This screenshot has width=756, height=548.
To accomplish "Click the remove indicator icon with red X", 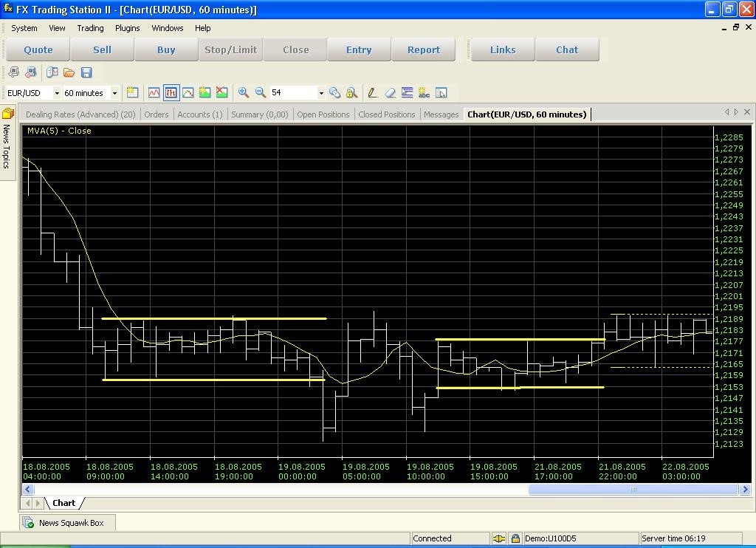I will click(221, 92).
